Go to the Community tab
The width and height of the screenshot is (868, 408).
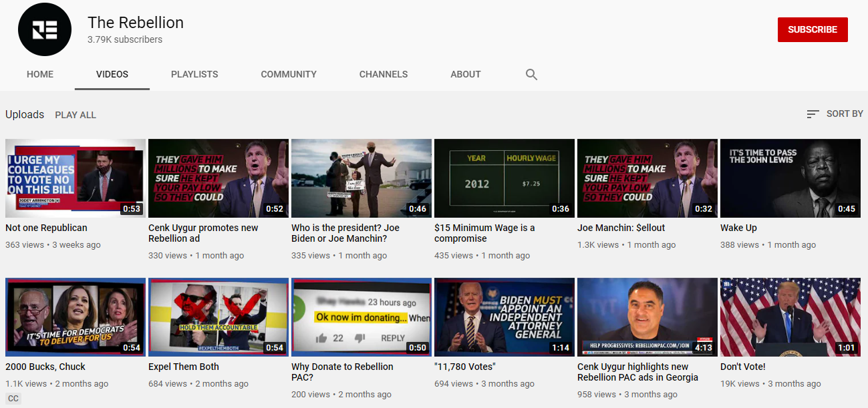click(289, 74)
